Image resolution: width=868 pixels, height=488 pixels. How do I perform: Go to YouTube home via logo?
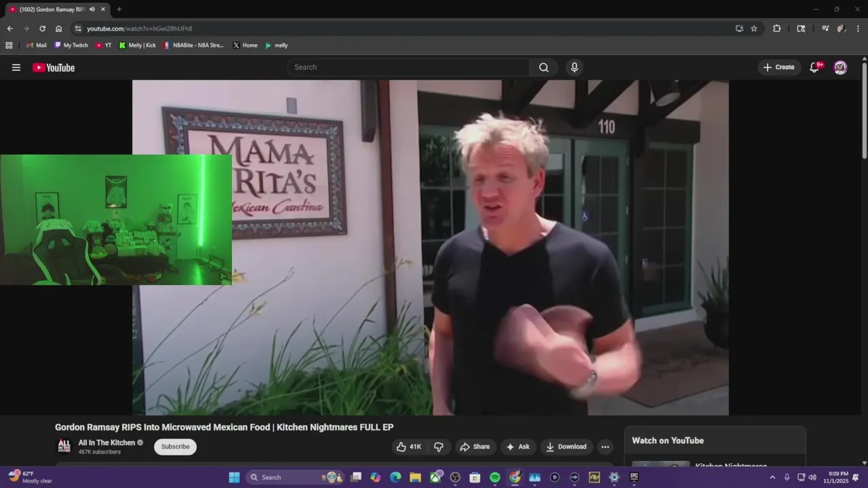click(54, 68)
